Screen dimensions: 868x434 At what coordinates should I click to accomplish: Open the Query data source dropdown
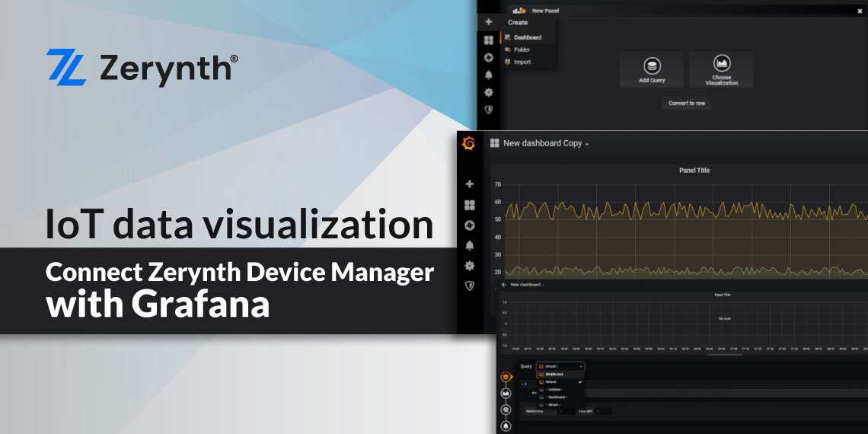pos(560,366)
